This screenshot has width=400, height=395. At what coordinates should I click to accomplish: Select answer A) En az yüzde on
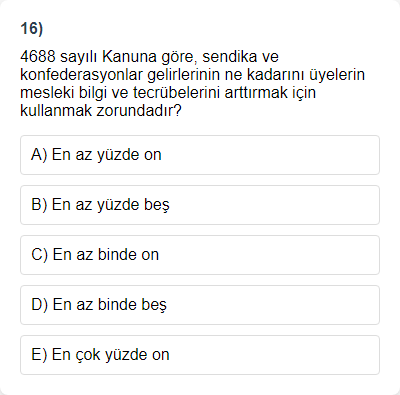coord(200,155)
